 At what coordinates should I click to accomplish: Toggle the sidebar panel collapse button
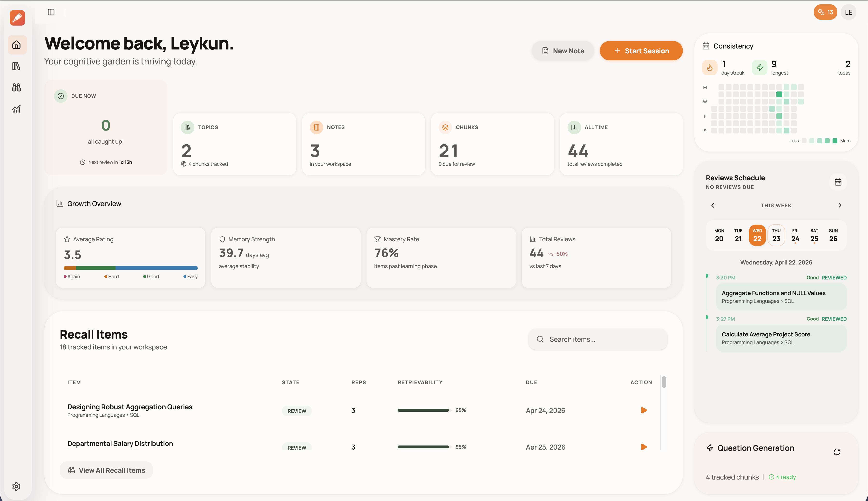51,12
